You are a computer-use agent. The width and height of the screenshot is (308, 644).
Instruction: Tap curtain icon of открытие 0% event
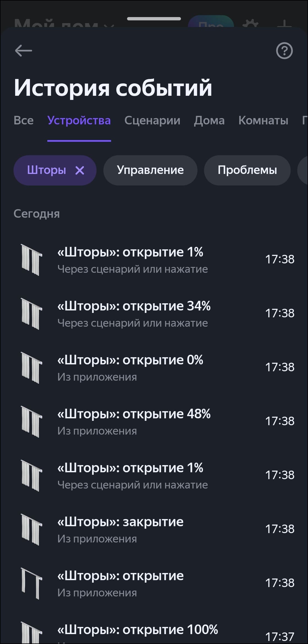click(31, 368)
